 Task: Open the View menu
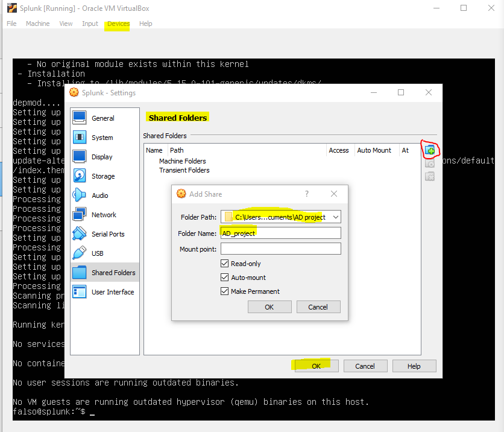pos(66,24)
